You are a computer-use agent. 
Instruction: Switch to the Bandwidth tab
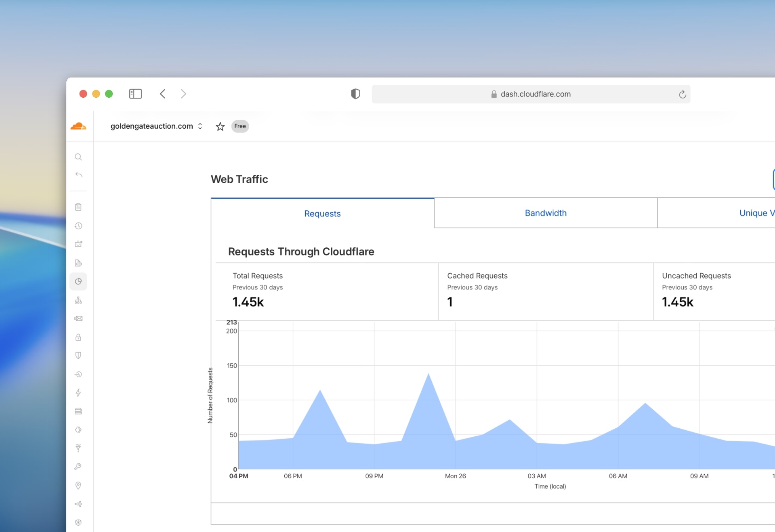pos(546,213)
